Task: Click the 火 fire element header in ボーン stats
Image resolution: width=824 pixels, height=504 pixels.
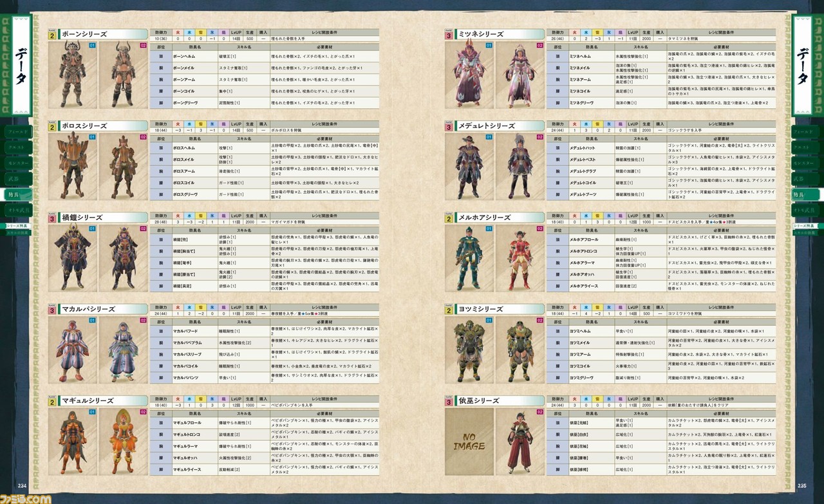Action: 177,32
